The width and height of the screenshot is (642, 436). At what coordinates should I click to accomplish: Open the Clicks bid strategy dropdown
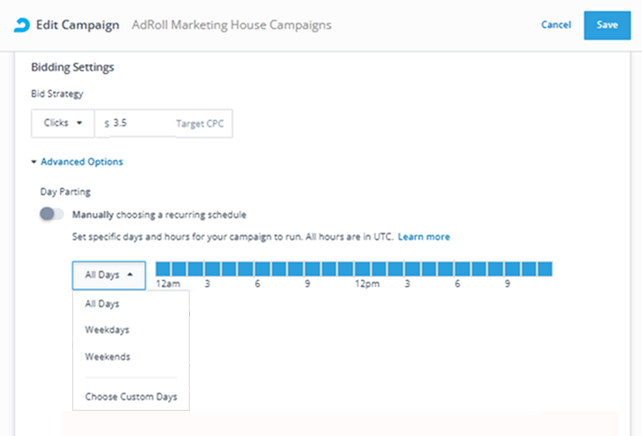[x=62, y=123]
